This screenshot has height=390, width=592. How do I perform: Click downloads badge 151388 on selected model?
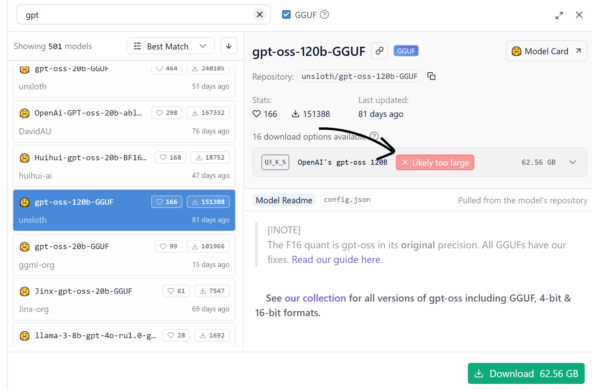tap(208, 202)
